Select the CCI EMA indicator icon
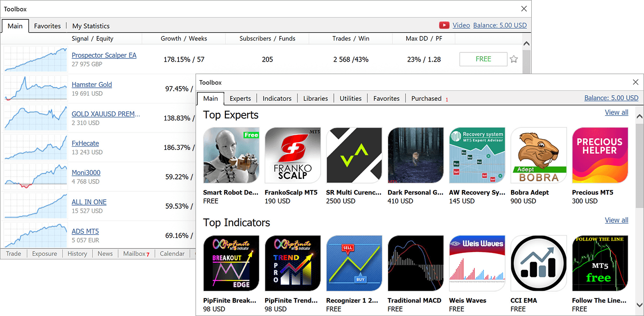 coord(538,264)
